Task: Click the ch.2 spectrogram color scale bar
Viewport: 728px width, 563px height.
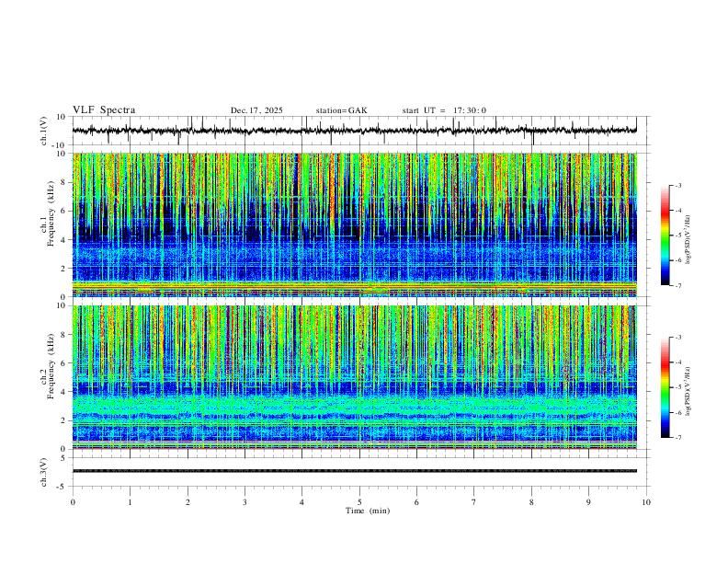Action: click(x=665, y=387)
